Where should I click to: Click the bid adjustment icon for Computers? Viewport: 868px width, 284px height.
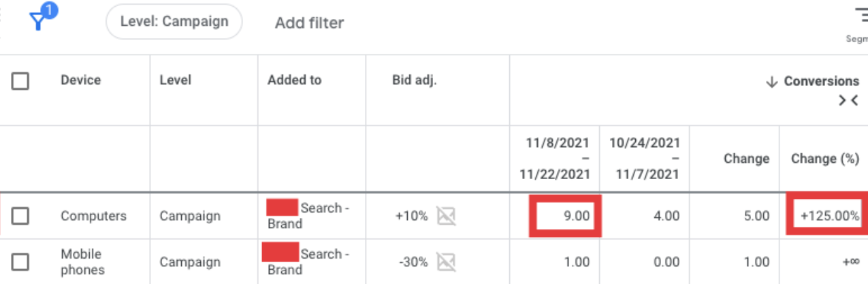coord(446,217)
